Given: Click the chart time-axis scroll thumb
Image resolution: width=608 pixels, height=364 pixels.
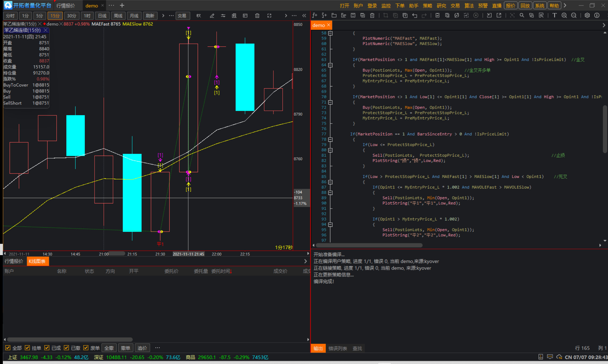Looking at the screenshot, I should 117,254.
